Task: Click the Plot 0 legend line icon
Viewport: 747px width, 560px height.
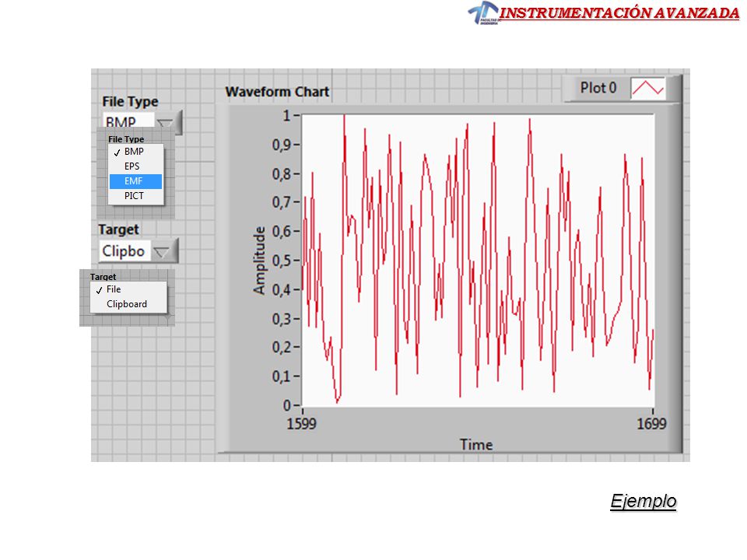Action: [647, 88]
